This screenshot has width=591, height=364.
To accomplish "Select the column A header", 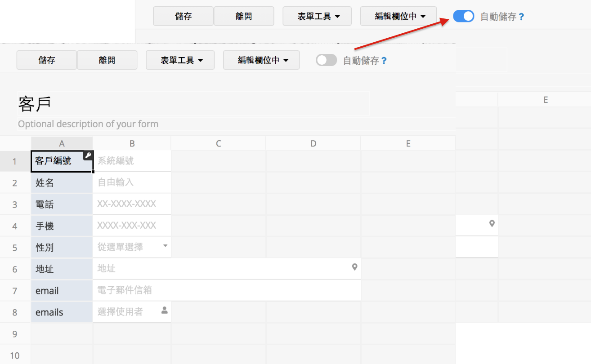I will [62, 143].
